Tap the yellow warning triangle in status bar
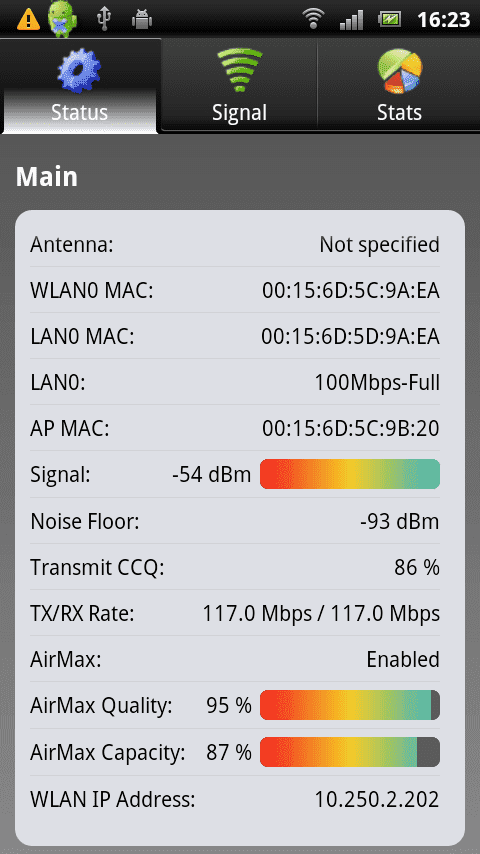Image resolution: width=480 pixels, height=854 pixels. (x=28, y=20)
